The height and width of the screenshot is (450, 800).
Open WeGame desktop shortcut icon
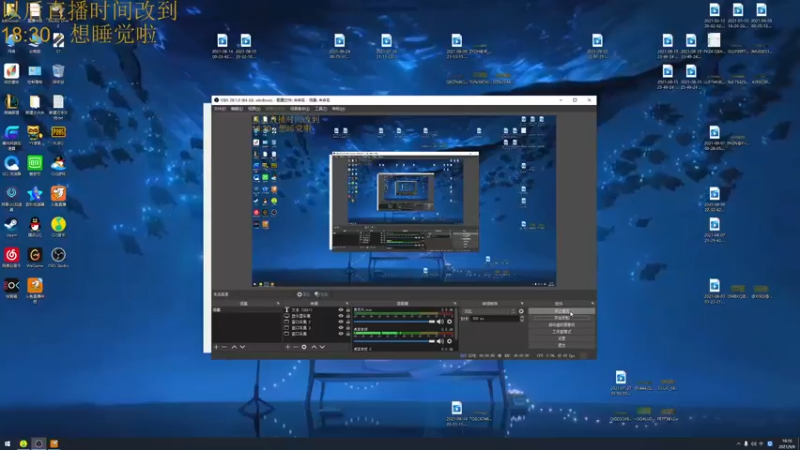point(35,258)
